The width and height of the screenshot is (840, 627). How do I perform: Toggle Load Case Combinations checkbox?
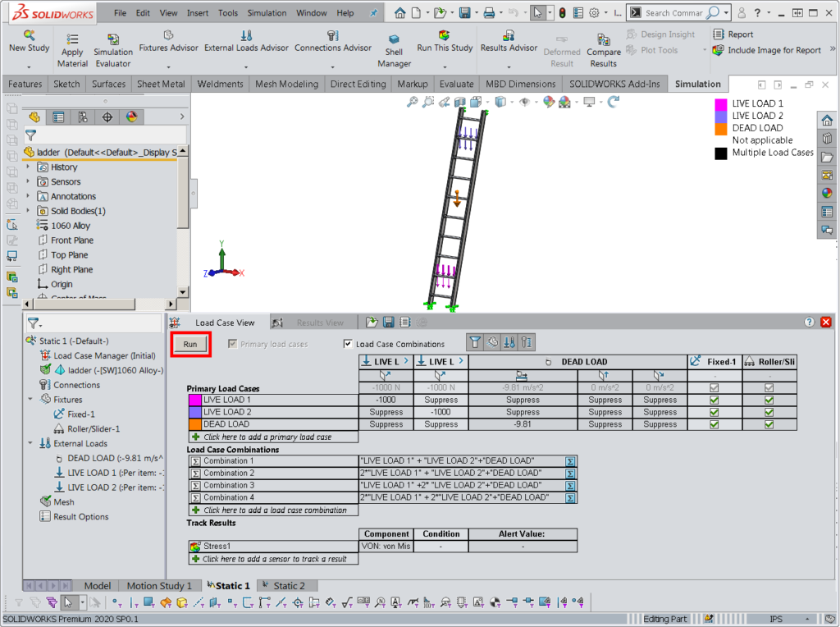[348, 344]
